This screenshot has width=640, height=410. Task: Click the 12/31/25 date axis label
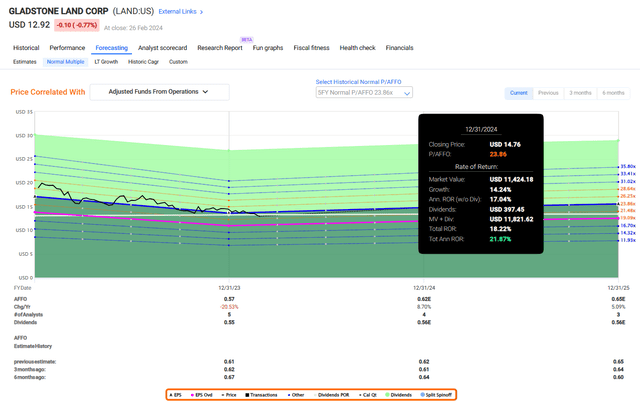(618, 288)
